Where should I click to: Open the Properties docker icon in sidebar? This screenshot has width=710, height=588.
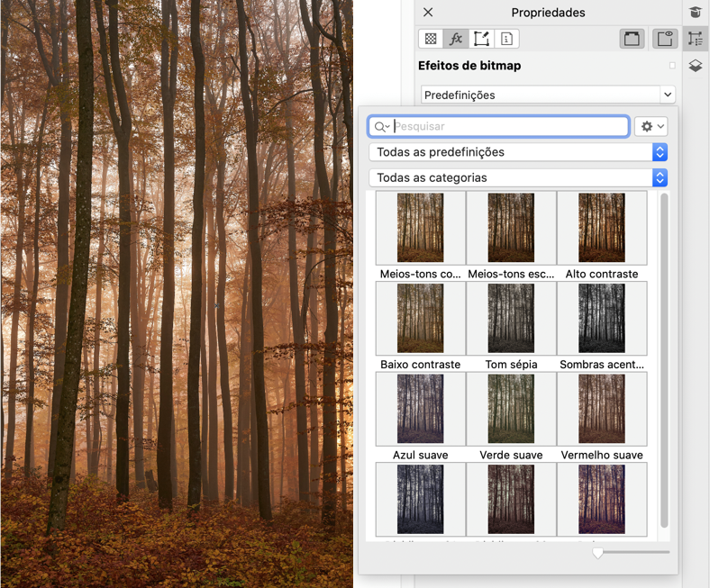695,39
